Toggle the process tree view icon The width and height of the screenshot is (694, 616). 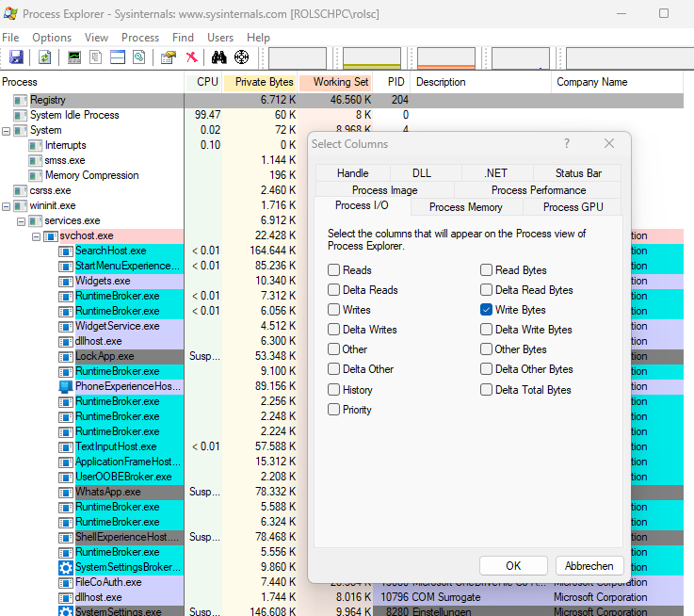[x=96, y=57]
